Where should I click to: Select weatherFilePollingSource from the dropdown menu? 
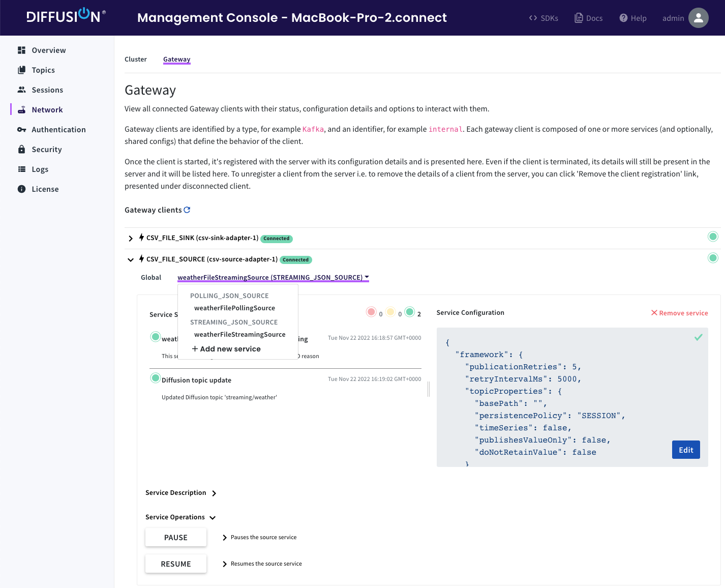pyautogui.click(x=234, y=308)
